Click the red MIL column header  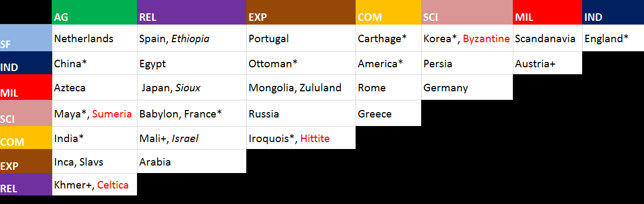548,12
